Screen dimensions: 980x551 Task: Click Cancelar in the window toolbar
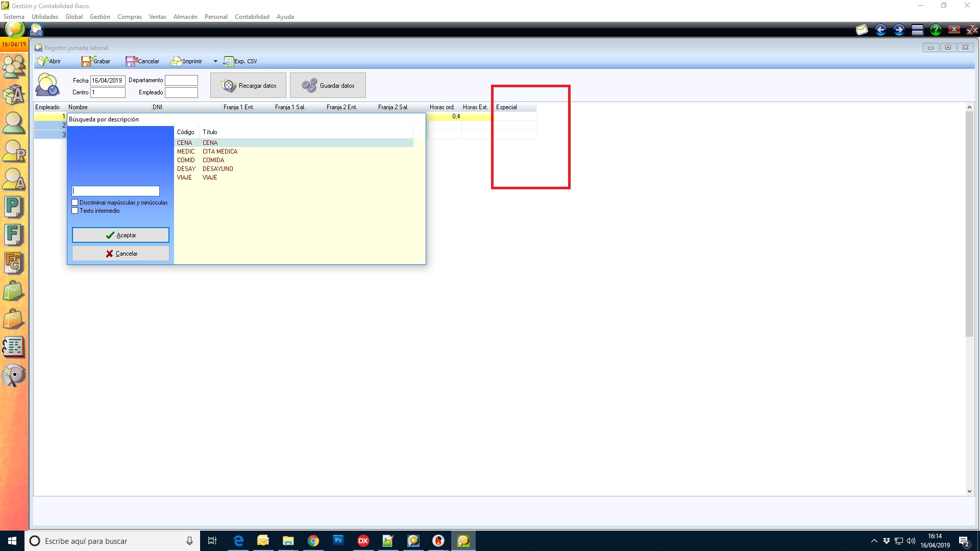click(142, 61)
